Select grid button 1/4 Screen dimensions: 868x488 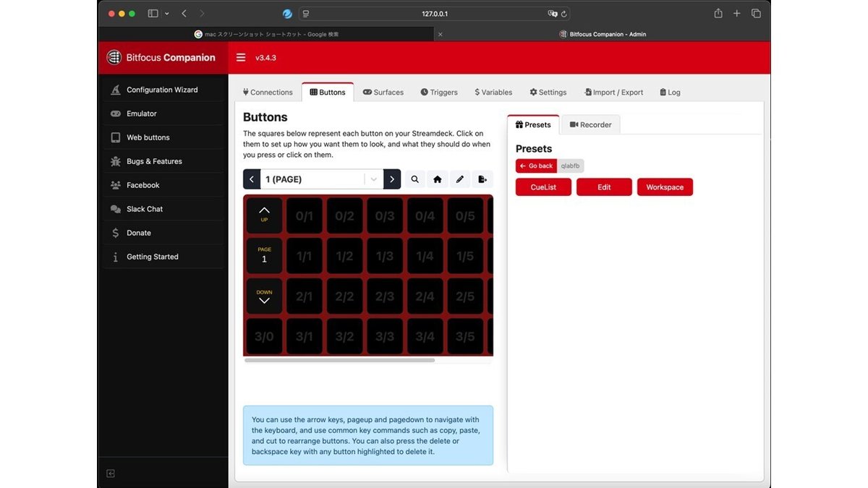[425, 256]
